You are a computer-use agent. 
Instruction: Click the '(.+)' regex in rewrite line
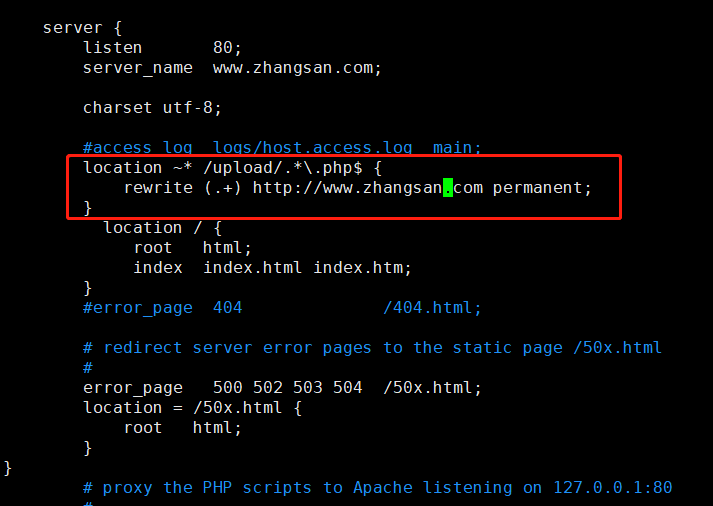click(x=223, y=188)
